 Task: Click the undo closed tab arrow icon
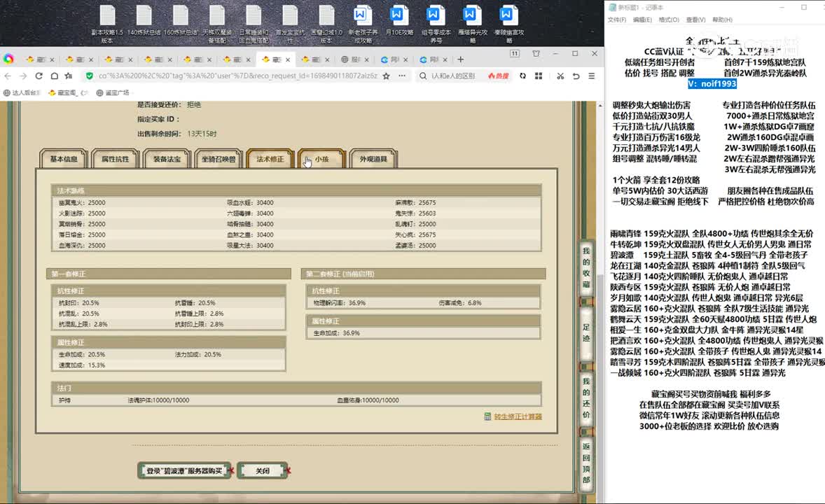576,76
